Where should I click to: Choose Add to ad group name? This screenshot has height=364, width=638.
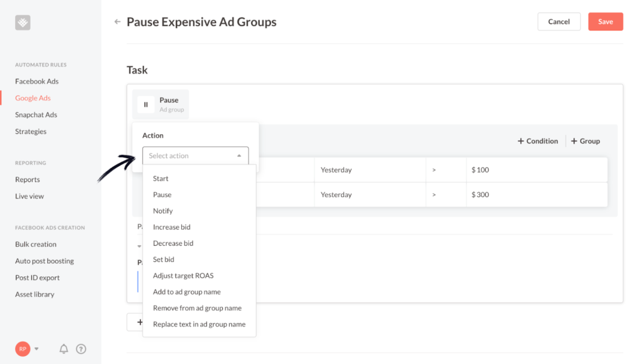tap(187, 292)
